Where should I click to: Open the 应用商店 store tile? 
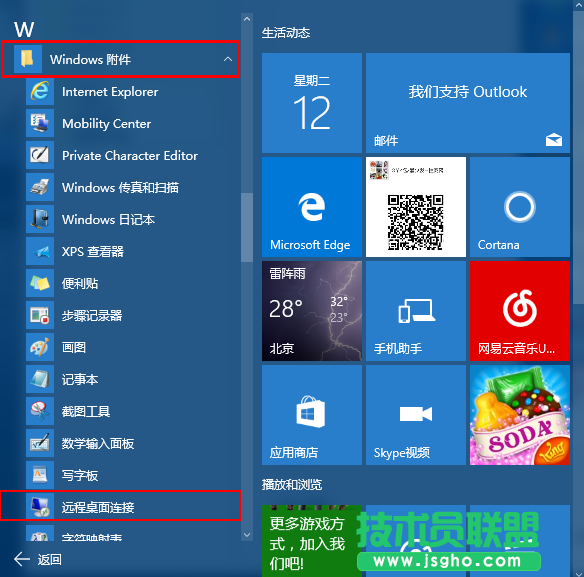(312, 415)
